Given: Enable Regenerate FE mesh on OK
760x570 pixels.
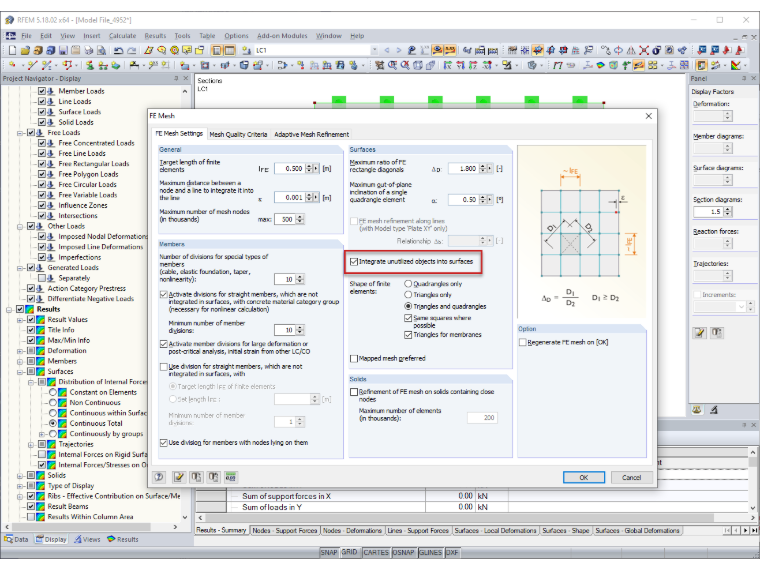Looking at the screenshot, I should (522, 342).
